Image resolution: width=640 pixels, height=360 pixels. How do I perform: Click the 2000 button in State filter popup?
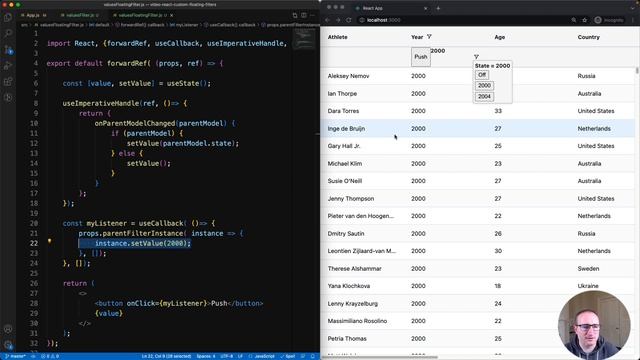coord(484,86)
